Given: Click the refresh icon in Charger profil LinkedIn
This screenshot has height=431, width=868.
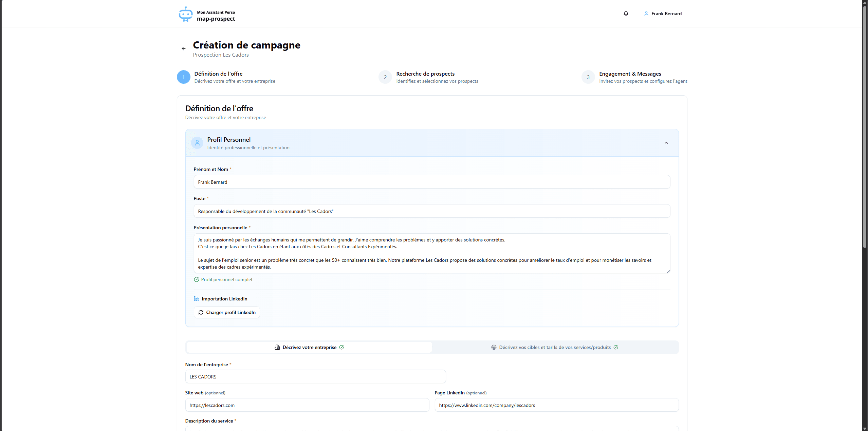Looking at the screenshot, I should coord(201,312).
